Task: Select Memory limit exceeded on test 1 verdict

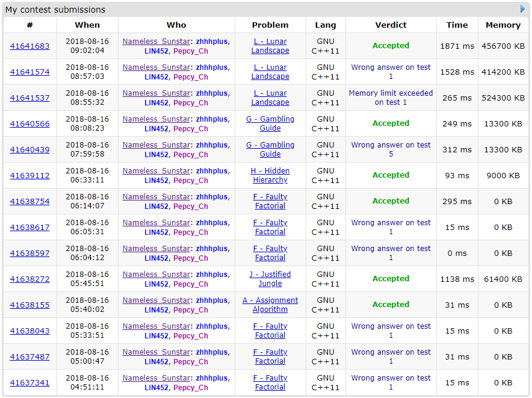Action: point(391,98)
